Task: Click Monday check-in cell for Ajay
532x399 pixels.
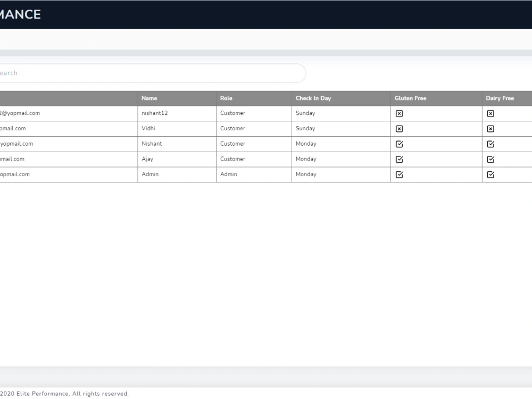Action: click(x=341, y=160)
